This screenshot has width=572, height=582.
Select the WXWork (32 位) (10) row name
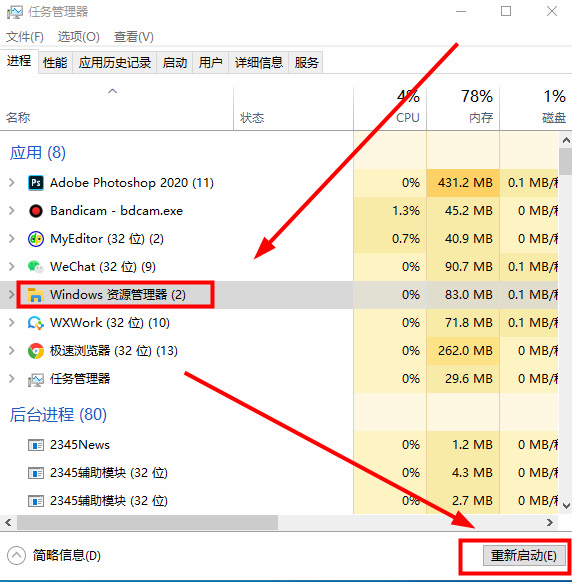click(x=110, y=323)
